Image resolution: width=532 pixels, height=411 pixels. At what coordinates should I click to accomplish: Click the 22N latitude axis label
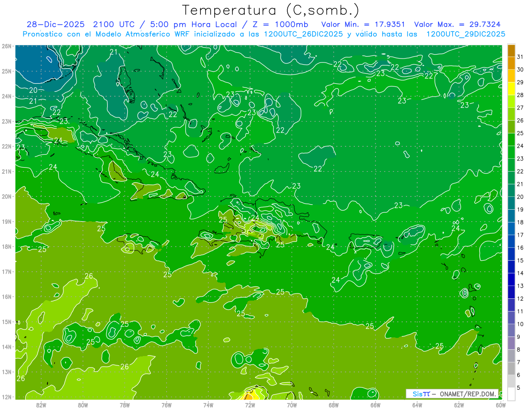7,146
